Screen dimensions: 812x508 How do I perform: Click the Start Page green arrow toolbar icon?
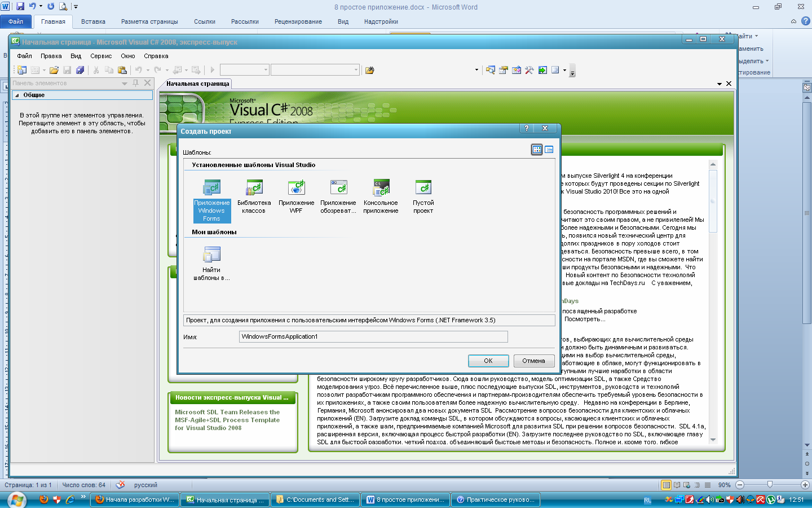[542, 70]
